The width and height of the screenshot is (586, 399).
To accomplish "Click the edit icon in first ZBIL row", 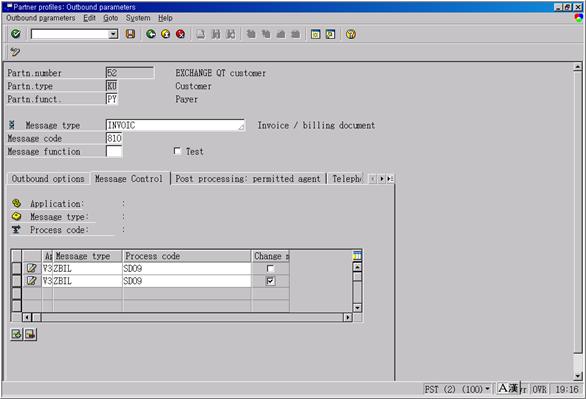I will 32,268.
